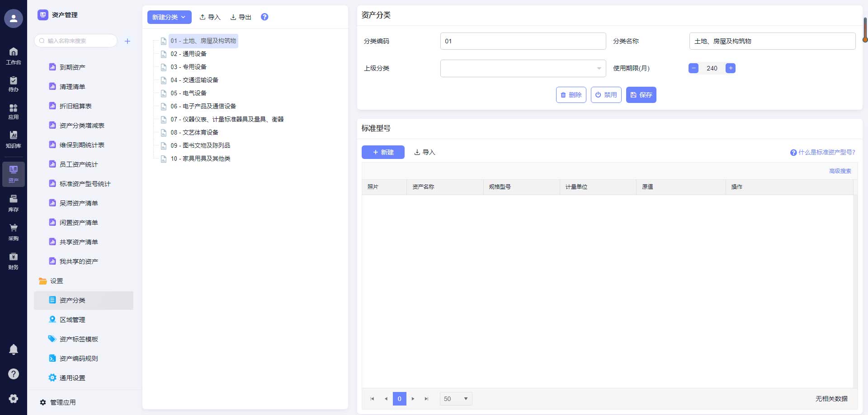Viewport: 868px width, 415px height.
Task: Open the 工作台 module in the sidebar
Action: click(x=14, y=56)
